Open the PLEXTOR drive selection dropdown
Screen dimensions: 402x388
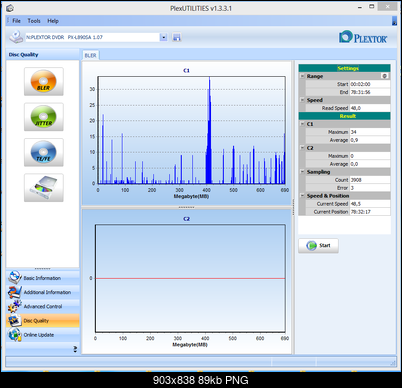tap(163, 37)
